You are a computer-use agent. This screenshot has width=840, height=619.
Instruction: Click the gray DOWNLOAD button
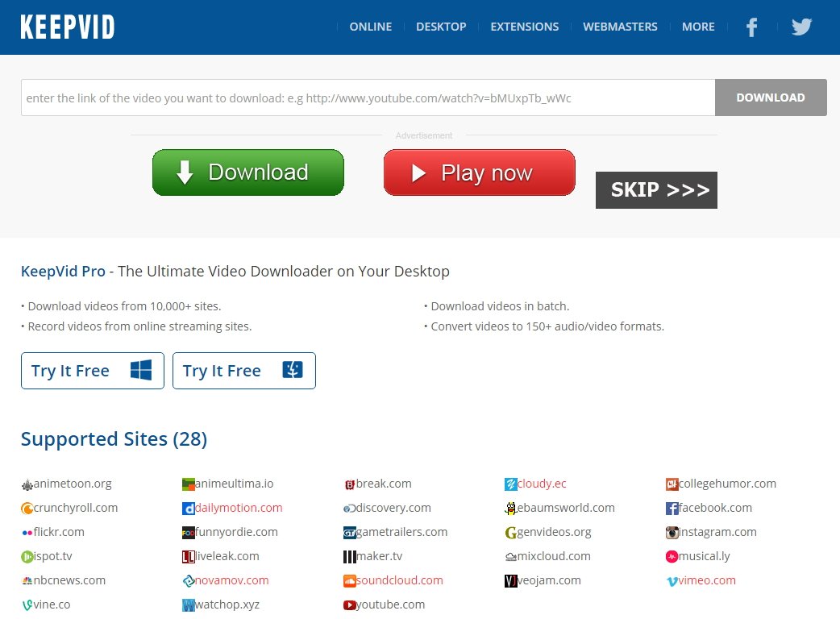click(771, 98)
